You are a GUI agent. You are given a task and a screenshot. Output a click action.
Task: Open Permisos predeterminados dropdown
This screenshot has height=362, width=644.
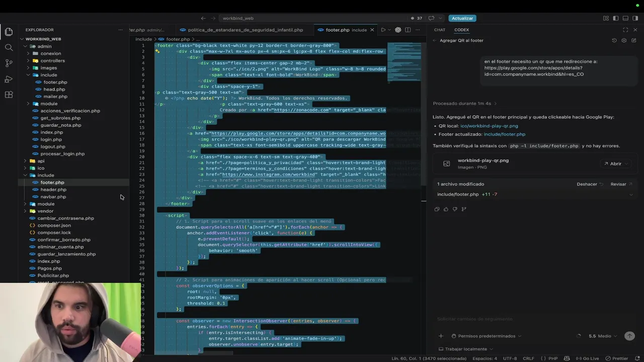[x=486, y=336]
